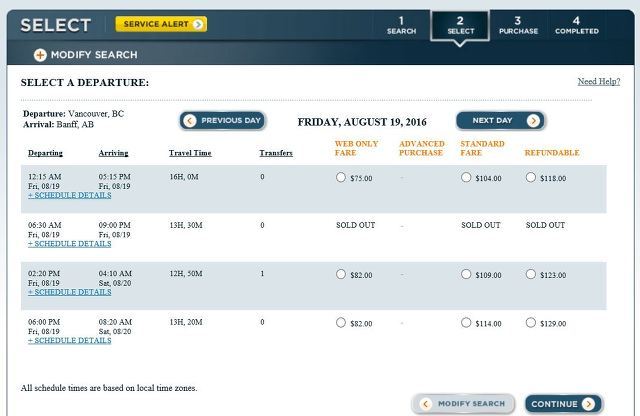Viewport: 640px width, 416px height.
Task: Click the Standard Fare column heading
Action: [x=482, y=148]
